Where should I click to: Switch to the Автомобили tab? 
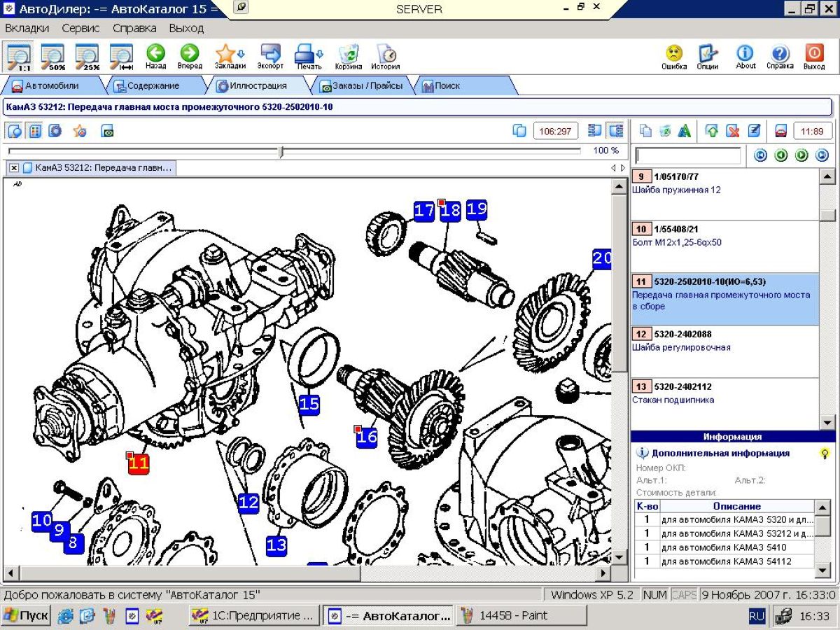52,85
